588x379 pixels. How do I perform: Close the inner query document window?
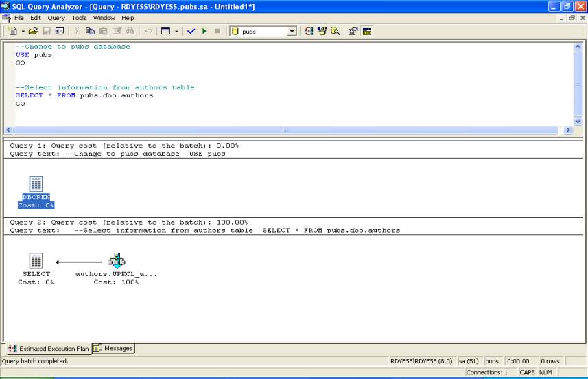click(x=583, y=18)
